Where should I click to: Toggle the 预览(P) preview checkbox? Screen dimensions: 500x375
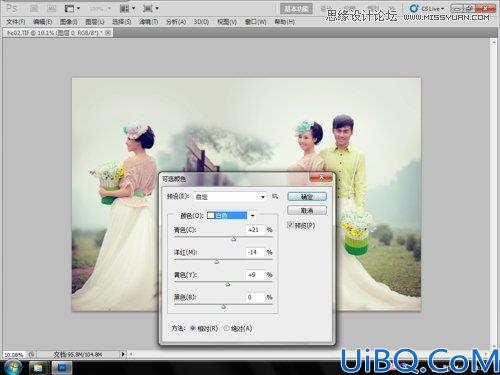pyautogui.click(x=290, y=225)
